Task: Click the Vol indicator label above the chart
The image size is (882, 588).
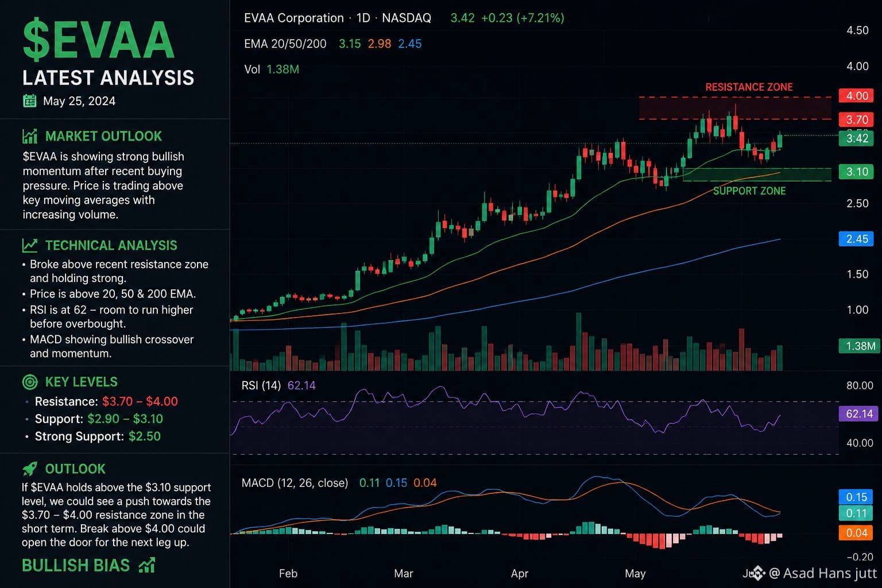Action: 252,69
